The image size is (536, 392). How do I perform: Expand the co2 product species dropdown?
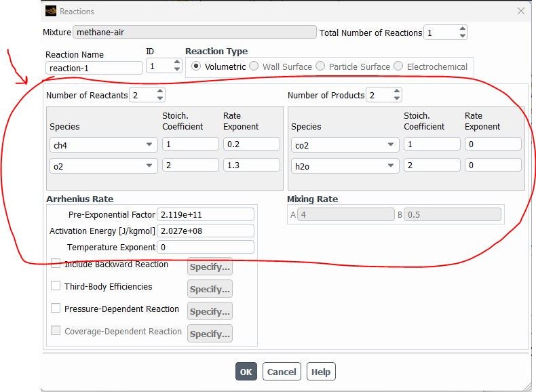coord(390,144)
